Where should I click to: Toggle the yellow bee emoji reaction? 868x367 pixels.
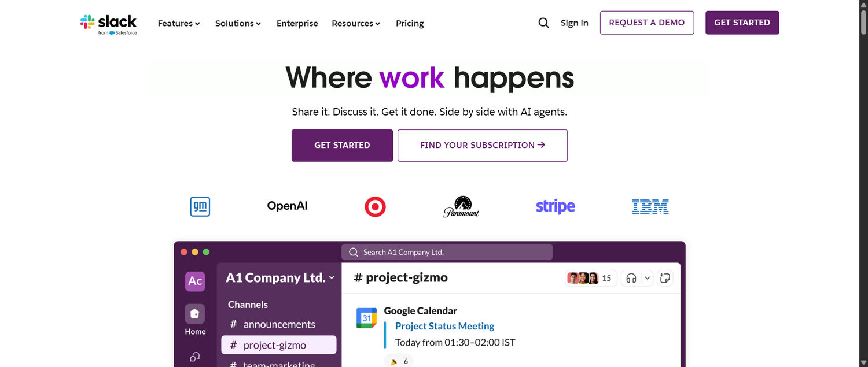(398, 360)
